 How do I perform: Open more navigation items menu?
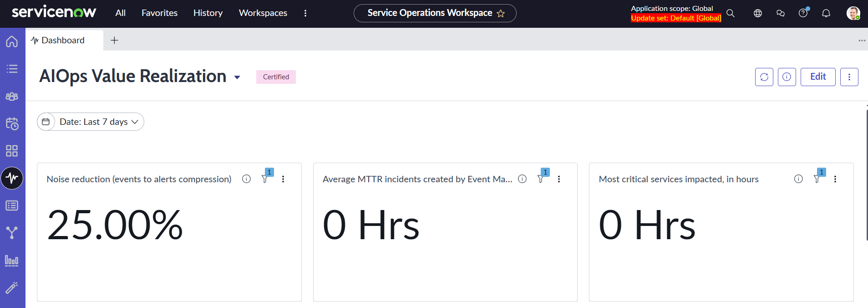[305, 13]
